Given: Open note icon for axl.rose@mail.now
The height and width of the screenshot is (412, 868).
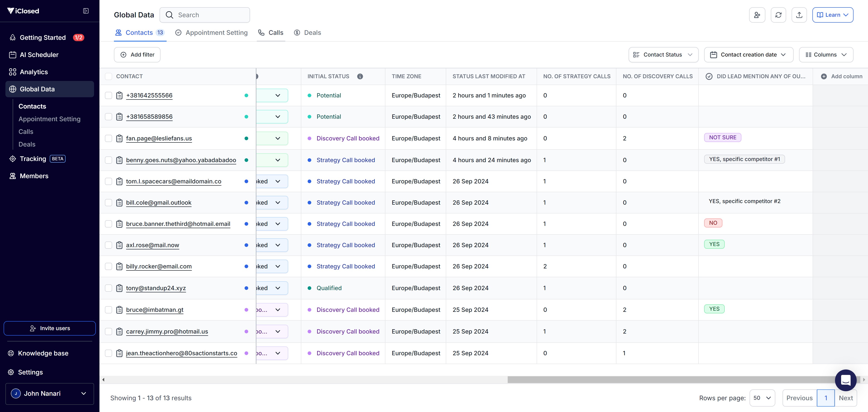Looking at the screenshot, I should [119, 245].
